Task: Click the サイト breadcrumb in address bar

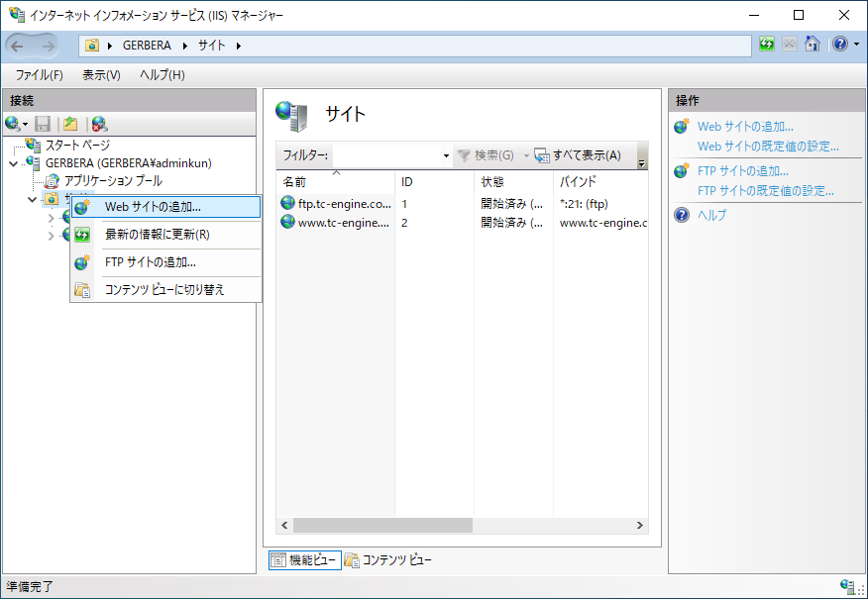Action: pos(211,46)
